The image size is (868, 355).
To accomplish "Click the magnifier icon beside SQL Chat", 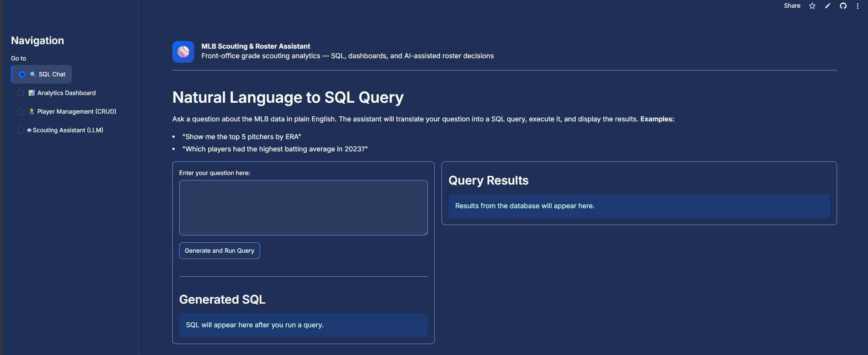I will (33, 74).
